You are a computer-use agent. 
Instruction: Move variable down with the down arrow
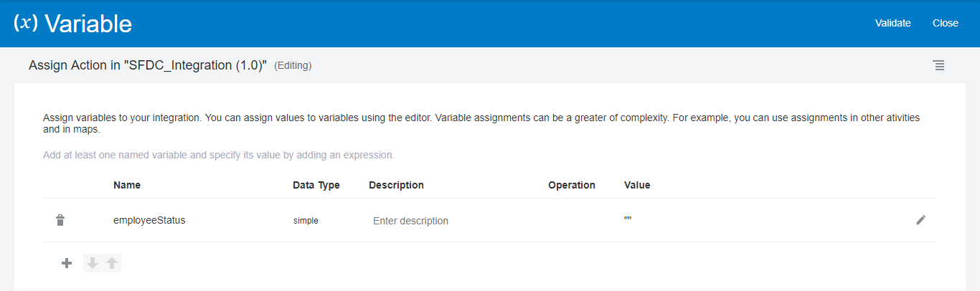pos(93,263)
